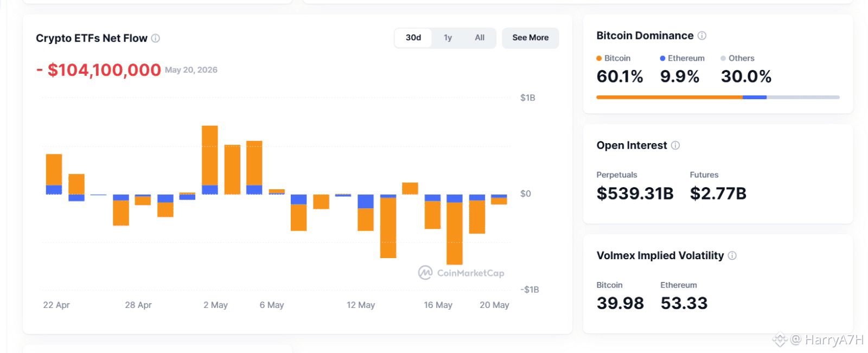Click the blue Ethereum legend dot
The width and height of the screenshot is (868, 353).
click(662, 58)
